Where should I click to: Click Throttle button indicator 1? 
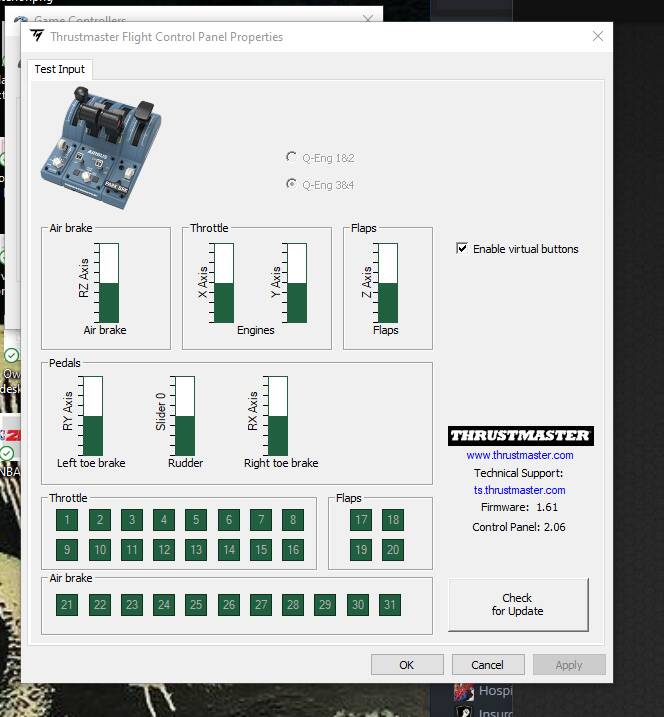[67, 520]
